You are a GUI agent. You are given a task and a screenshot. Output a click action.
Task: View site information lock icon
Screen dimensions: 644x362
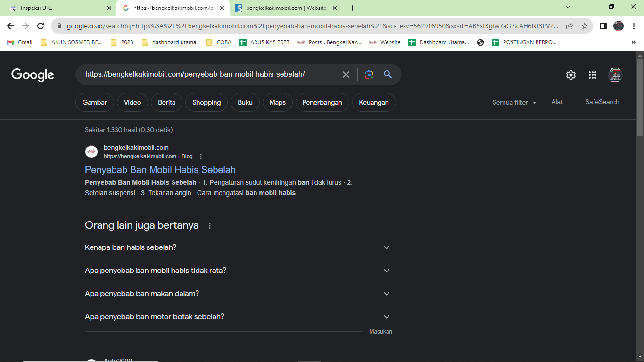pos(59,26)
